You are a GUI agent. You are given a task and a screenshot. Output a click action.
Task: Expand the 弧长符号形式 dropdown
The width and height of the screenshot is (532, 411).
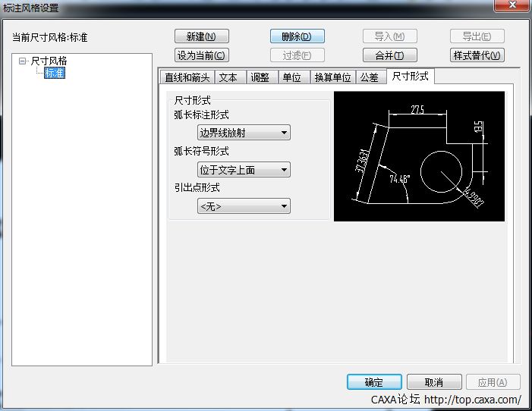point(244,170)
